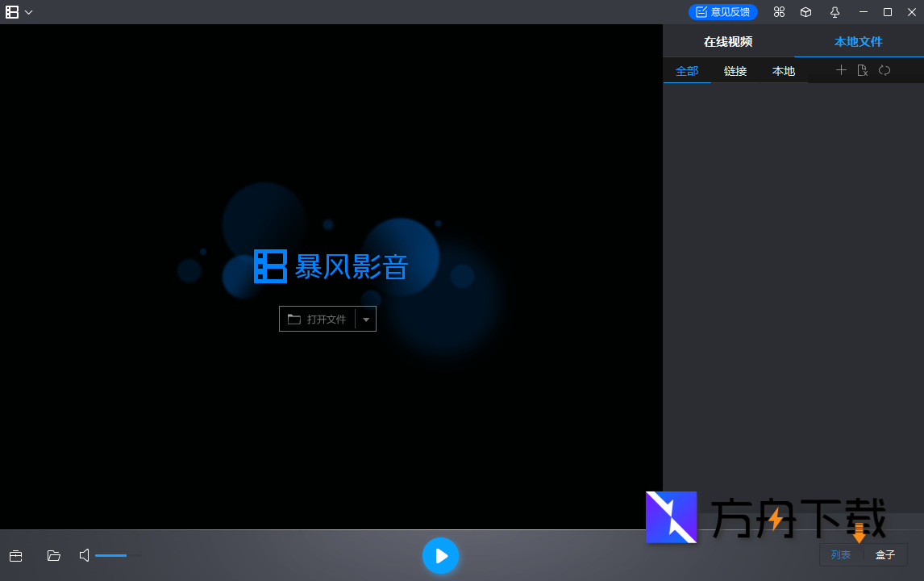This screenshot has width=924, height=581.
Task: Expand the main menu next to the logo
Action: (x=29, y=12)
